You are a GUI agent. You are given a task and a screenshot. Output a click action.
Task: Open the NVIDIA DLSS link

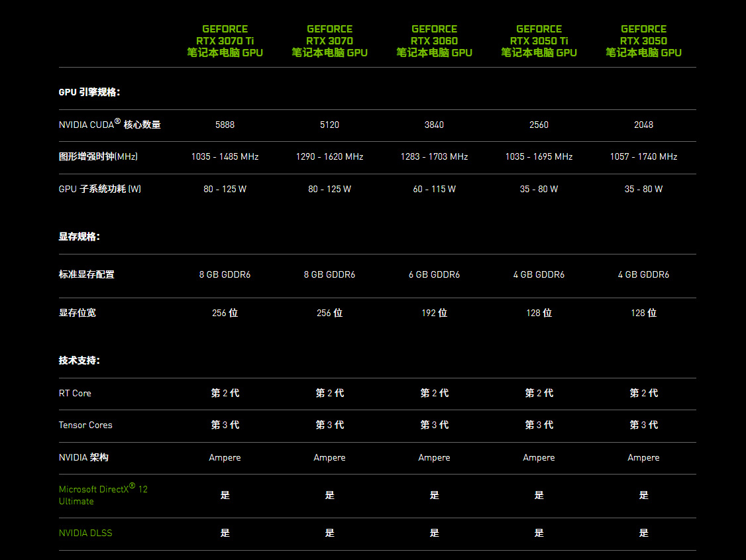coord(85,533)
